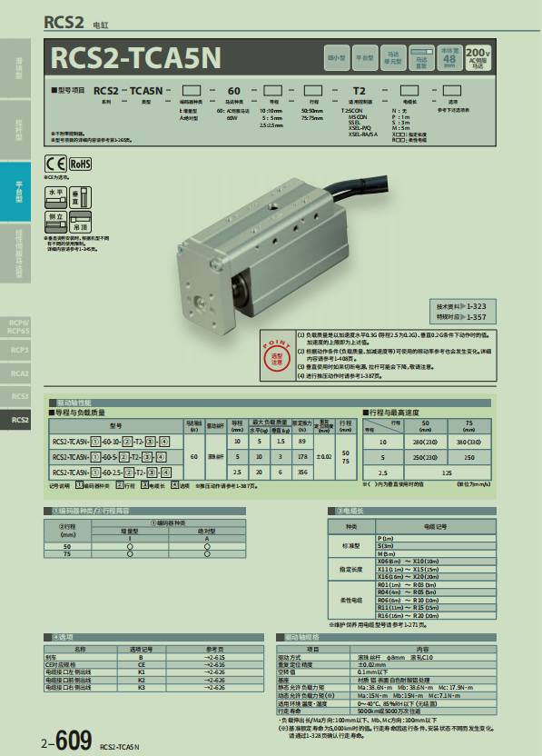This screenshot has height=756, width=542.
Task: Click the ③电缆长 section header
Action: [x=412, y=511]
